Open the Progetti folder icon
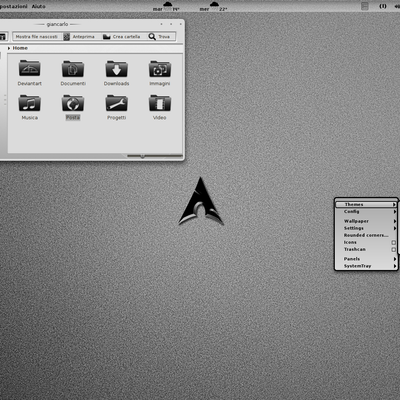The width and height of the screenshot is (400, 400). [116, 103]
